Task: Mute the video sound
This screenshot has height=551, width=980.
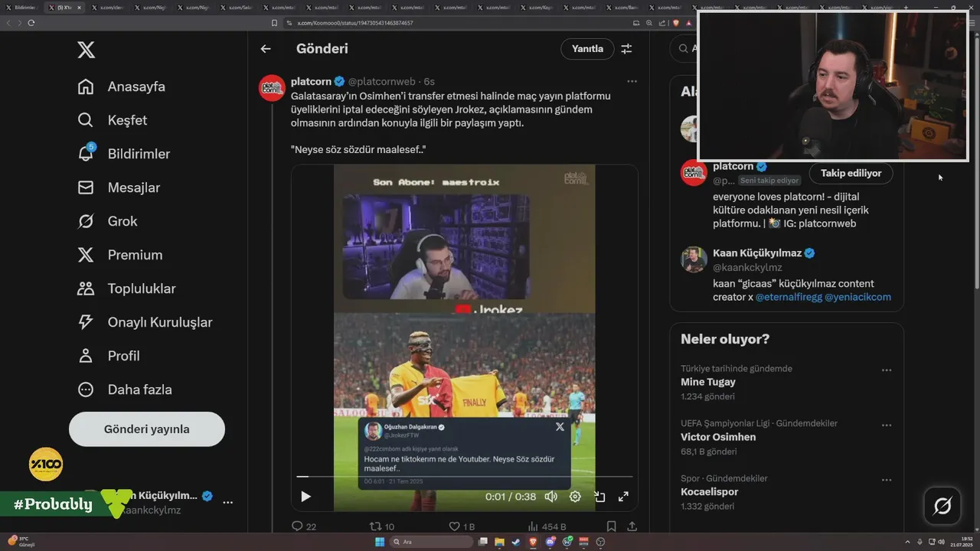Action: (550, 497)
